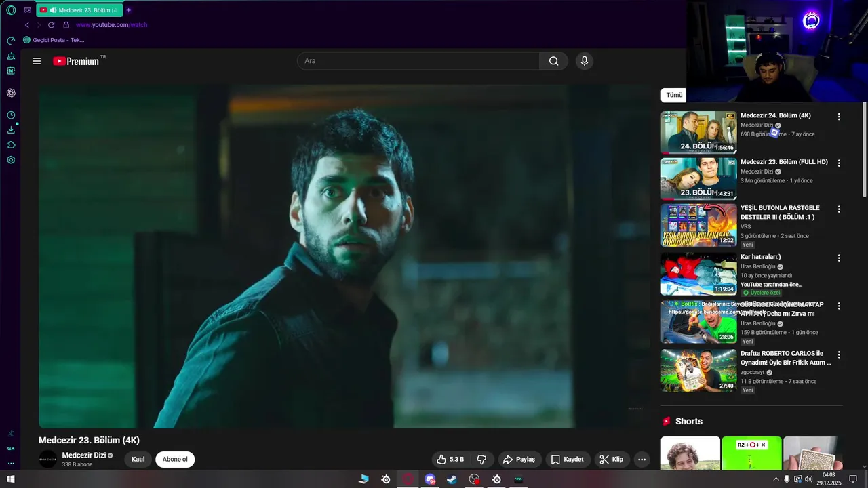Open Medcezir 24. Bölüm thumbnail
Viewport: 868px width, 488px height.
698,132
